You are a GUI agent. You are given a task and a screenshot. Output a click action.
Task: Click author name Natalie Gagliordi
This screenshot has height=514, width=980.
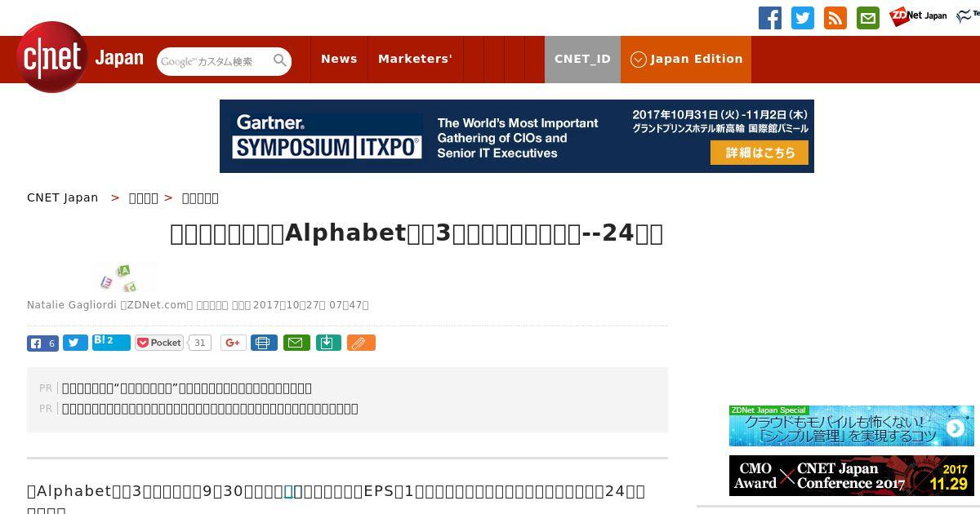pyautogui.click(x=72, y=305)
